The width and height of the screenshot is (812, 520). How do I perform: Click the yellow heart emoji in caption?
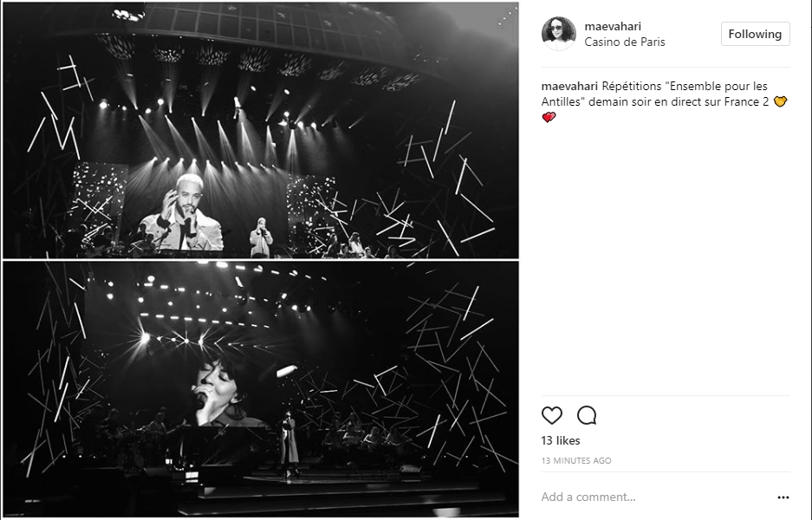780,101
